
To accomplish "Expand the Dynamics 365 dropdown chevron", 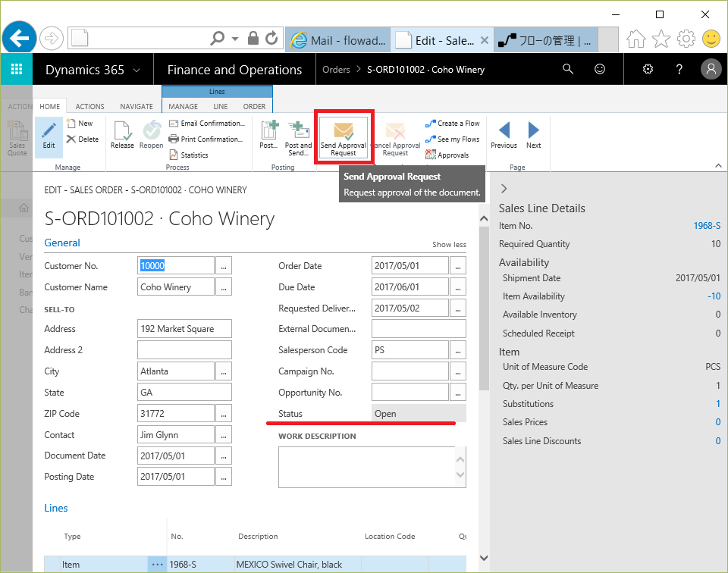I will click(136, 70).
